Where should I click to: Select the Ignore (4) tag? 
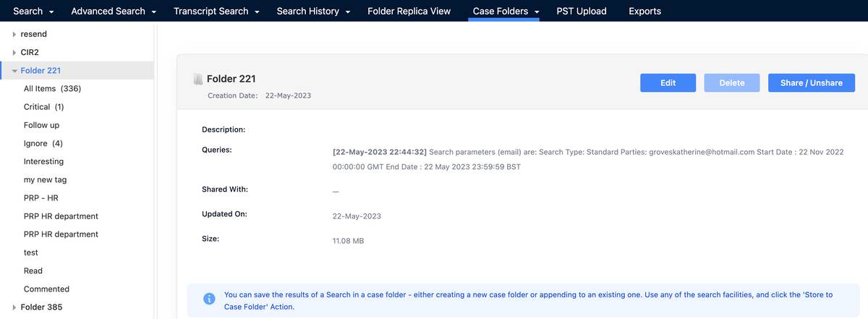click(x=43, y=143)
